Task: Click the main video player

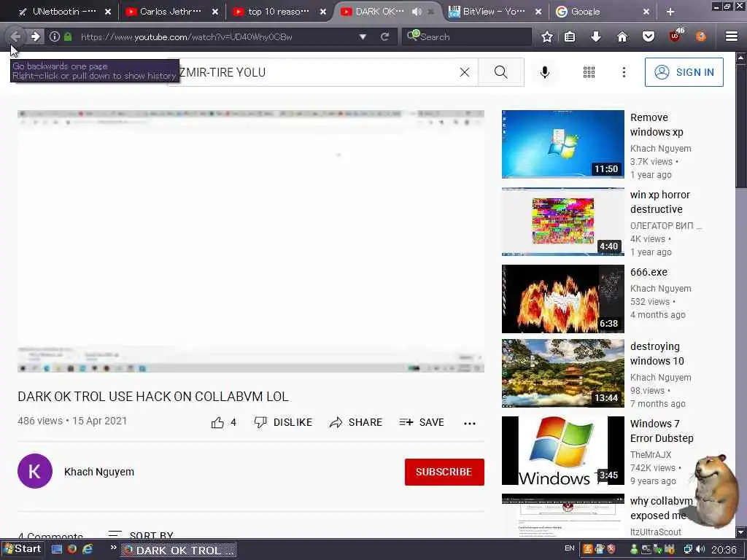Action: point(251,241)
